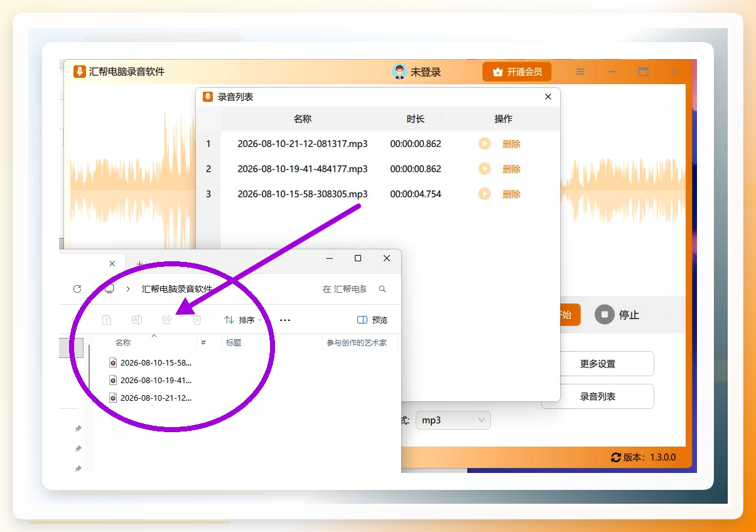Click the Rename icon in the Explorer toolbar
Screen dimensions: 756x532
(136, 320)
